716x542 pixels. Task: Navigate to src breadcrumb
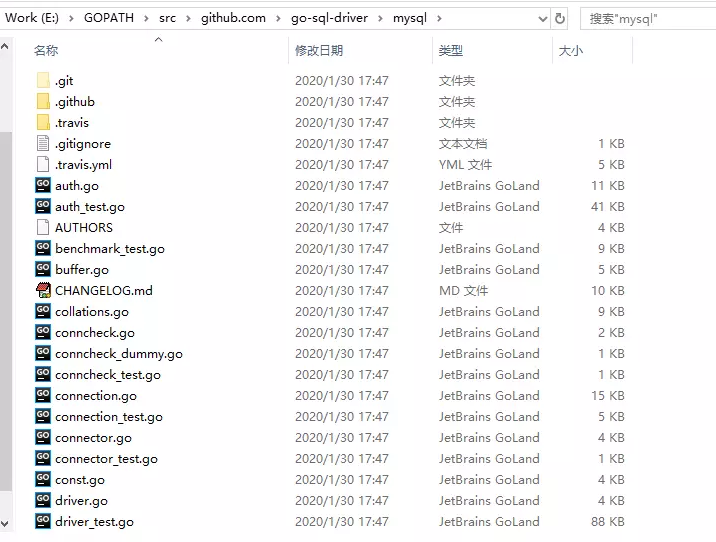tap(167, 18)
